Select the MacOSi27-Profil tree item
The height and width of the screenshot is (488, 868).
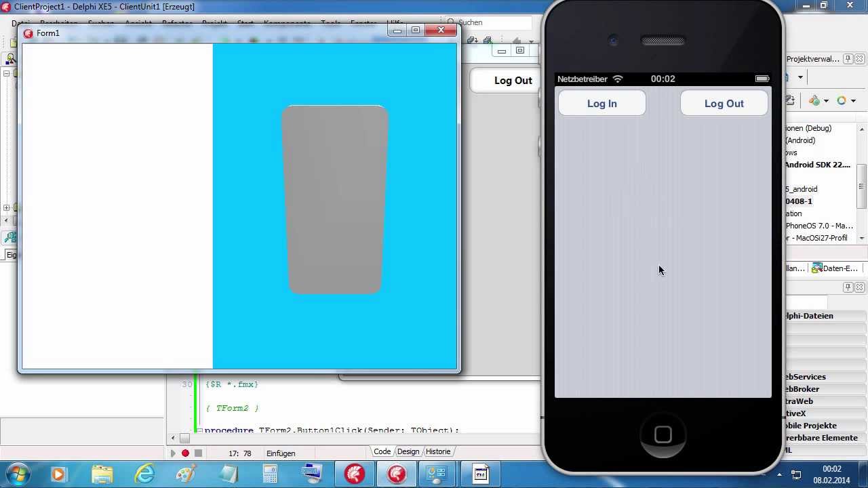pos(816,238)
